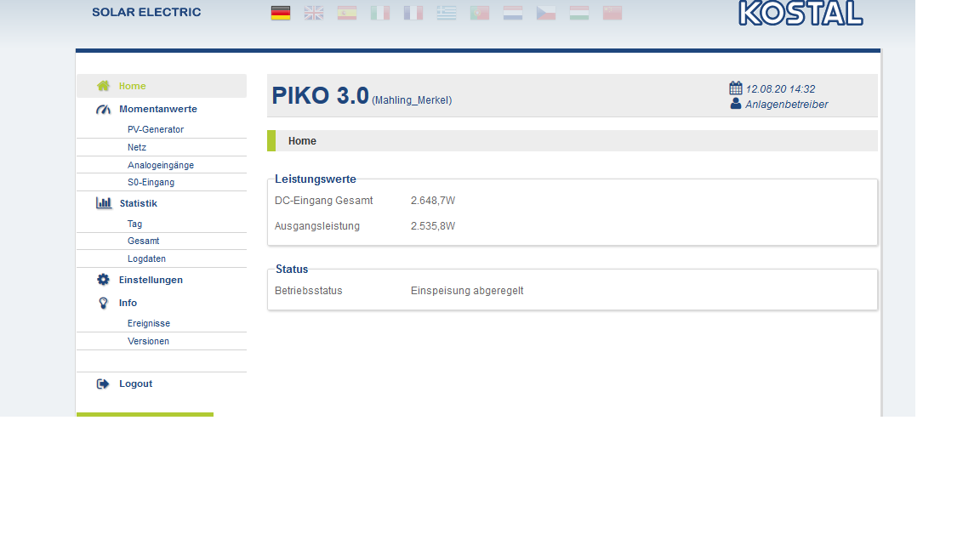
Task: Click the Logout arrow icon
Action: pos(103,383)
